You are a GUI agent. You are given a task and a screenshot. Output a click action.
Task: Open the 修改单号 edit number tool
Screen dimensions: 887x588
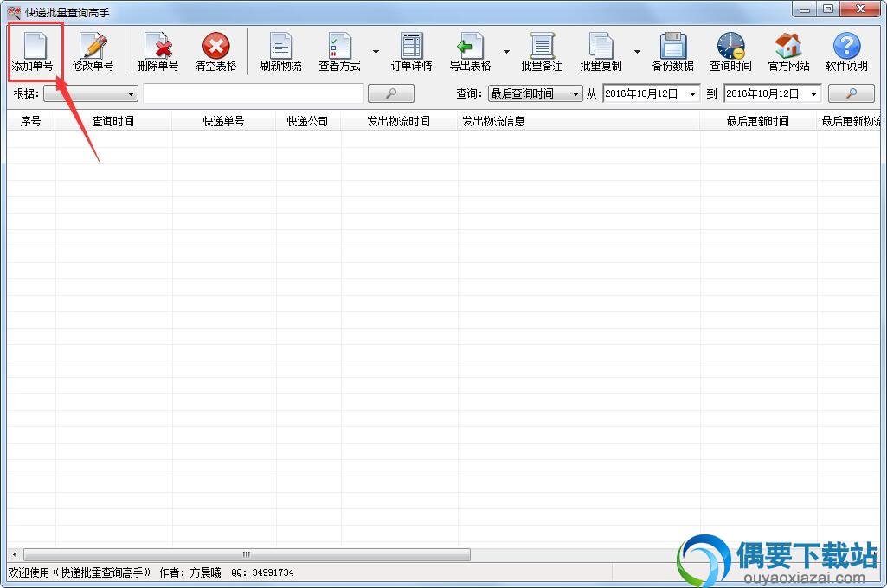click(93, 52)
